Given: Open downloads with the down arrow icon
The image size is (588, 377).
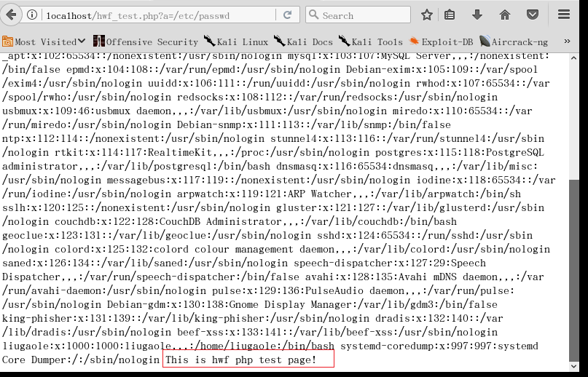Looking at the screenshot, I should 477,15.
